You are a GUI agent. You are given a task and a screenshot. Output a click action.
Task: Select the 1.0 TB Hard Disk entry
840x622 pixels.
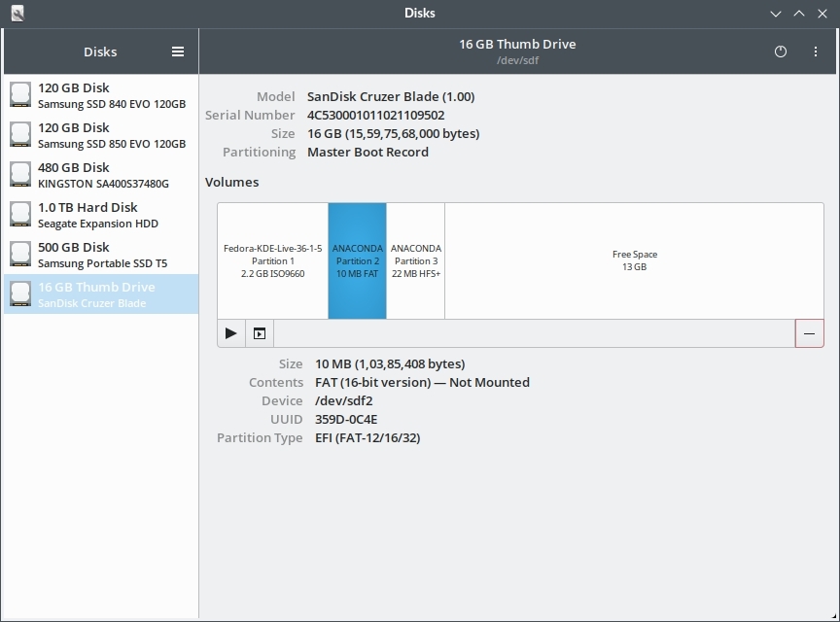click(x=101, y=214)
